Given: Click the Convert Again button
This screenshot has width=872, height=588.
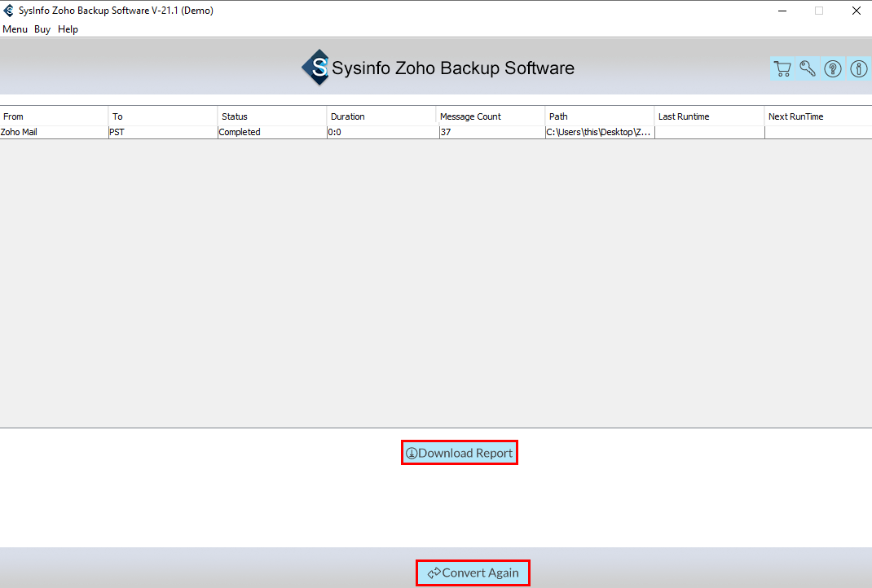Looking at the screenshot, I should pyautogui.click(x=473, y=573).
